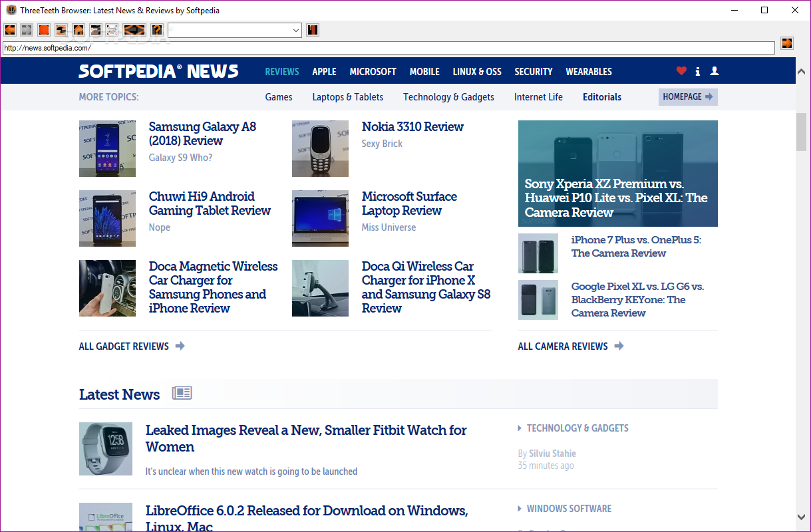
Task: Select the Games topic
Action: (x=279, y=97)
